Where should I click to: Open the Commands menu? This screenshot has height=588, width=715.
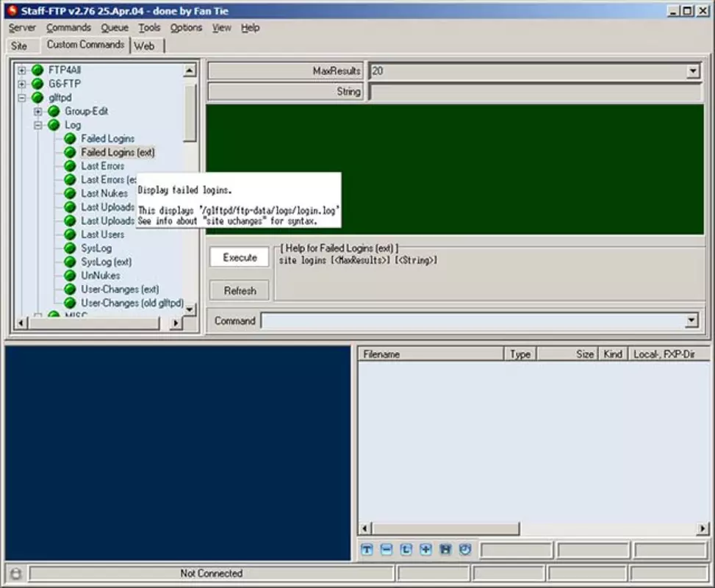pos(68,28)
